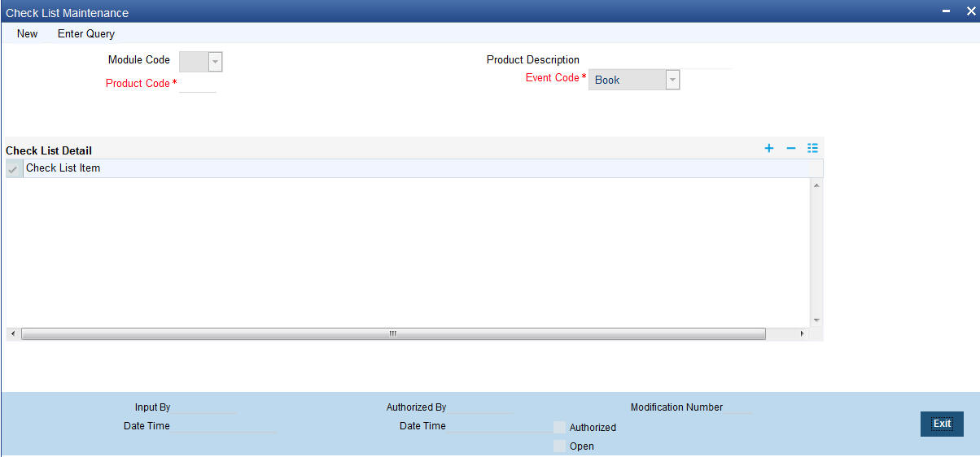
Task: Click the Product Description field
Action: point(659,60)
